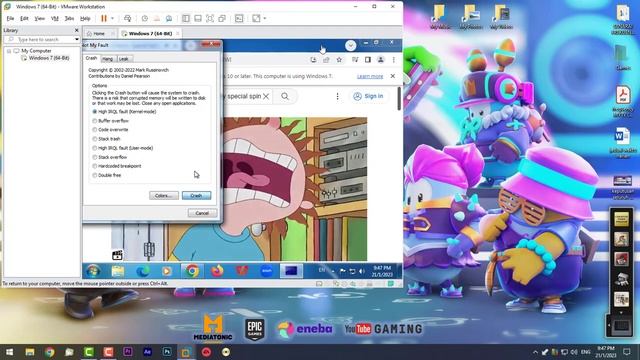Enter full screen mode icon in VMware
Viewport: 640px width, 360px height.
210,18
